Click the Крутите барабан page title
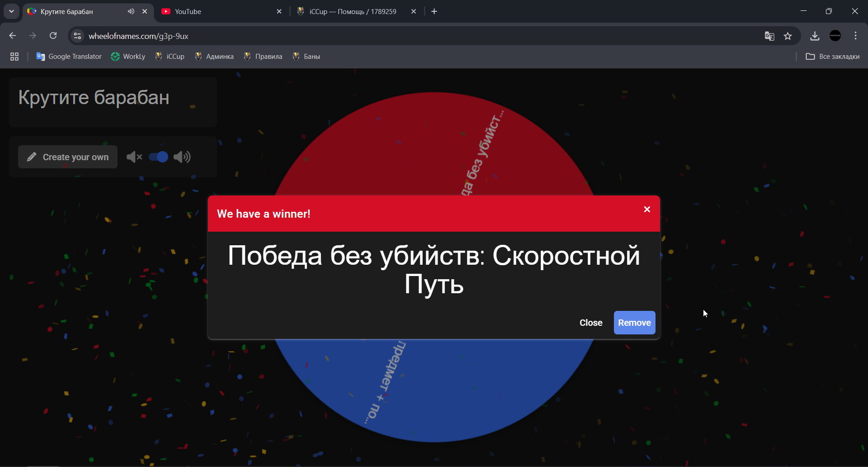The width and height of the screenshot is (868, 467). 94,97
